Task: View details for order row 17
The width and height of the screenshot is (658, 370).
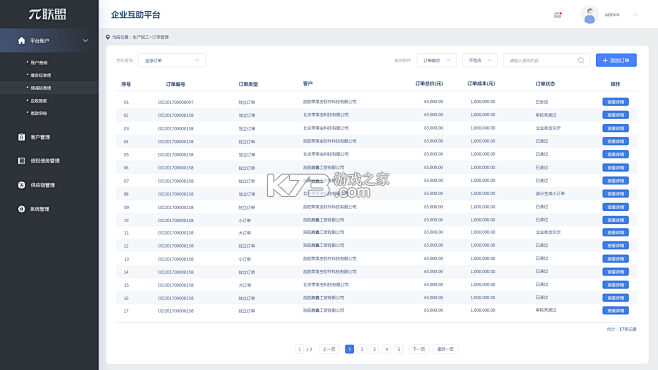Action: click(x=616, y=311)
